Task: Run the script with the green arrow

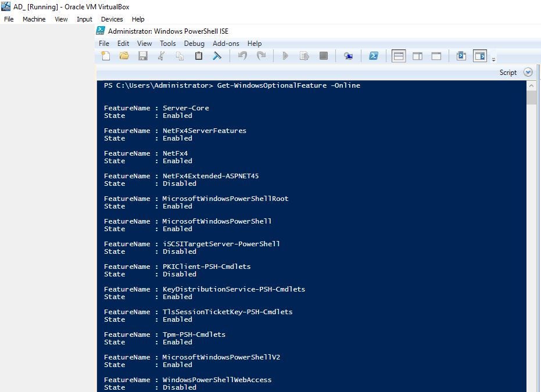Action: (285, 56)
